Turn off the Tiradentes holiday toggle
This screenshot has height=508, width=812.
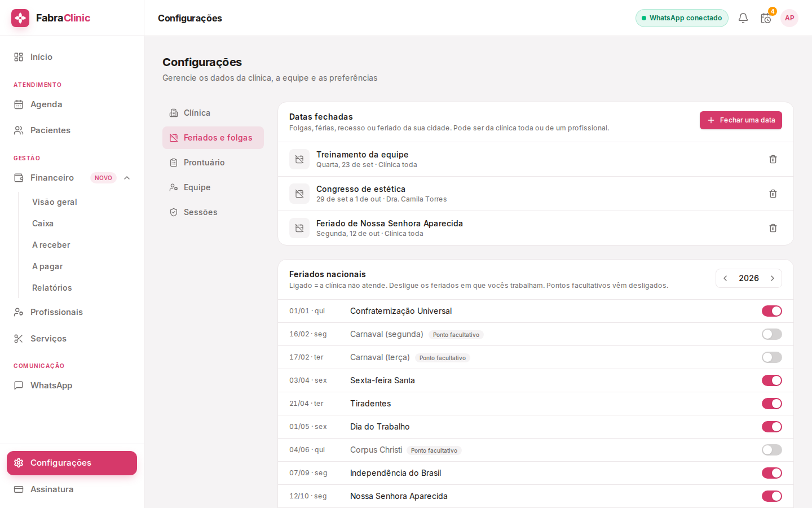(x=772, y=404)
